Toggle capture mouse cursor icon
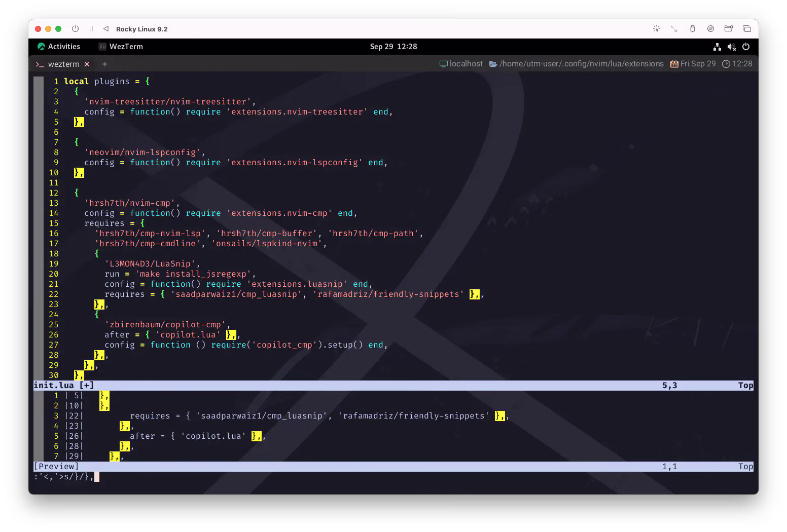This screenshot has width=787, height=532. (656, 29)
